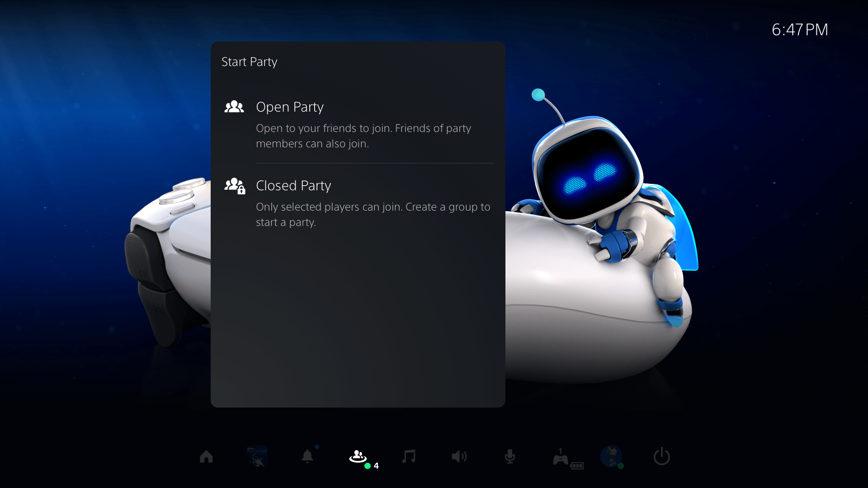Toggle Microphone mute icon
Image resolution: width=868 pixels, height=488 pixels.
510,456
